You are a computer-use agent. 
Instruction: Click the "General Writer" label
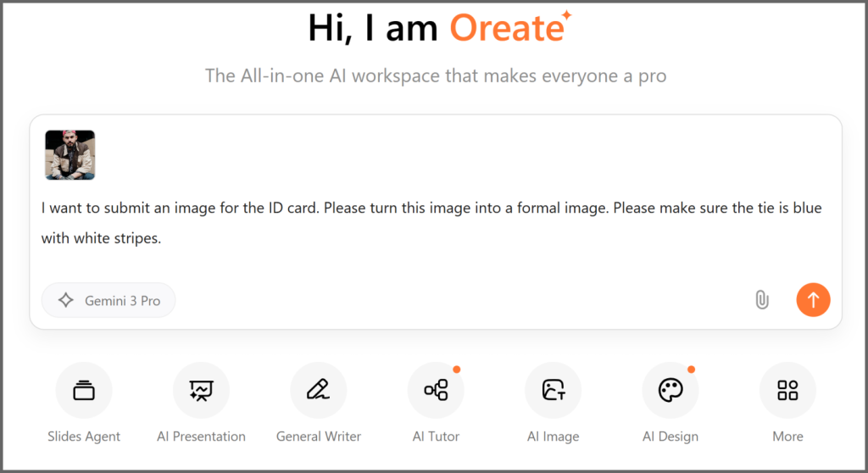coord(319,437)
